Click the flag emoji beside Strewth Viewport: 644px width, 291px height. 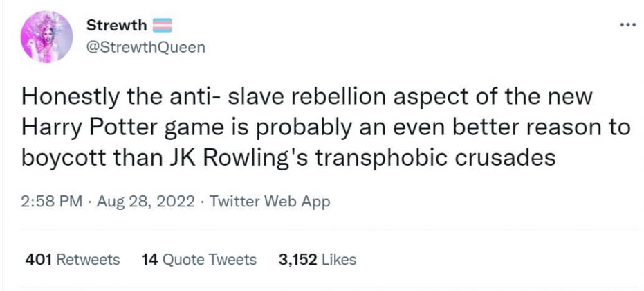coord(162,26)
